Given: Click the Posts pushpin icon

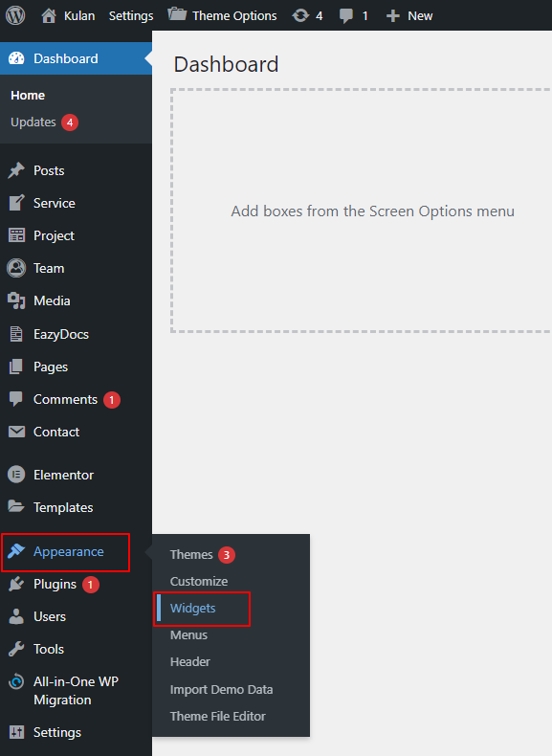Looking at the screenshot, I should coord(16,170).
